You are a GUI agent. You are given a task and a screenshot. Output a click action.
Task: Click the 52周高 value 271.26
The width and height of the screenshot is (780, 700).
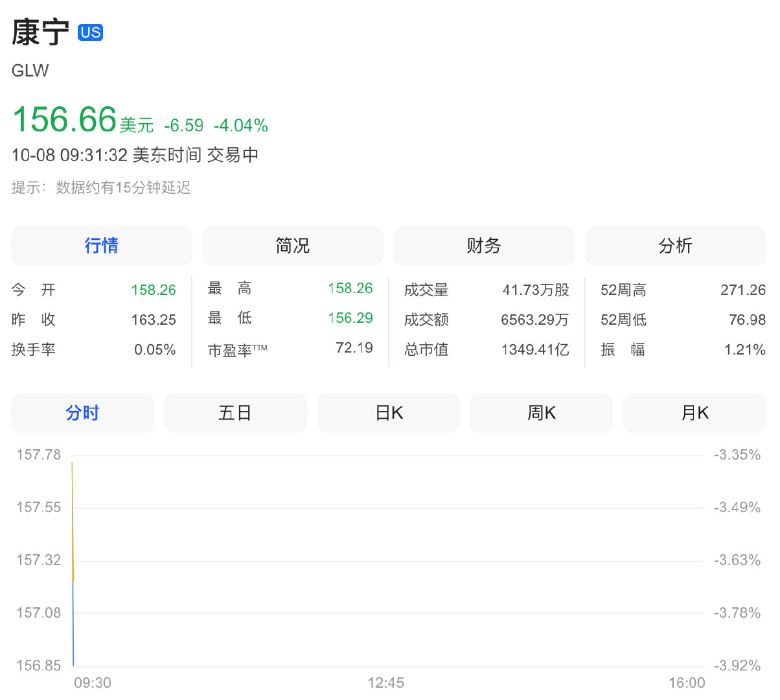(743, 290)
